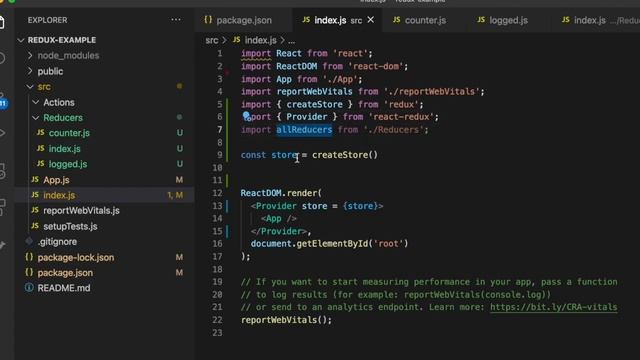Open the .gitignore file

pyautogui.click(x=57, y=242)
